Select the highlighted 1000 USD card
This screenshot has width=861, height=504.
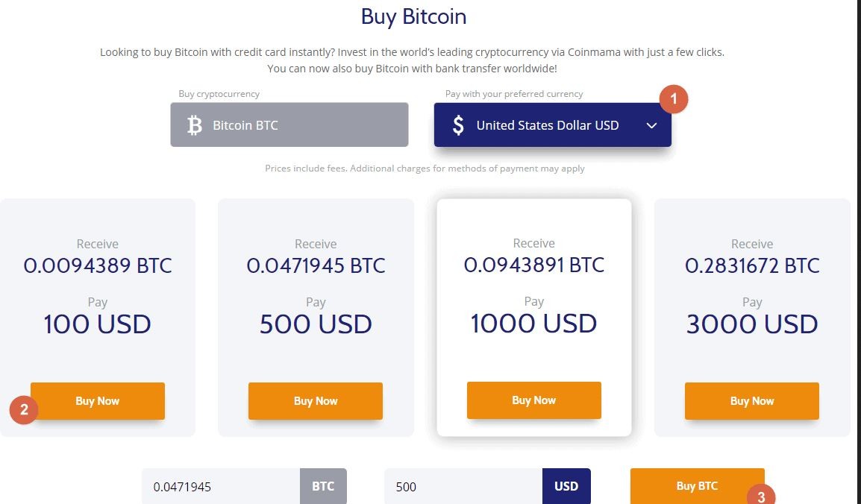[x=533, y=318]
